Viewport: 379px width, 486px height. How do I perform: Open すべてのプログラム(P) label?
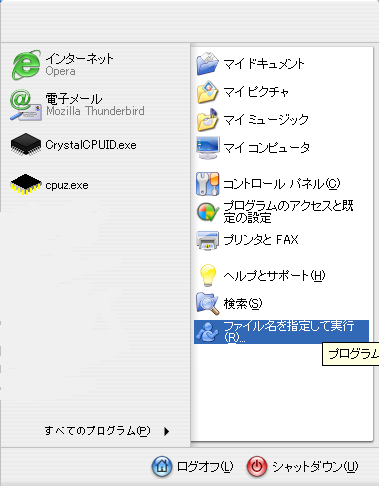(x=97, y=431)
